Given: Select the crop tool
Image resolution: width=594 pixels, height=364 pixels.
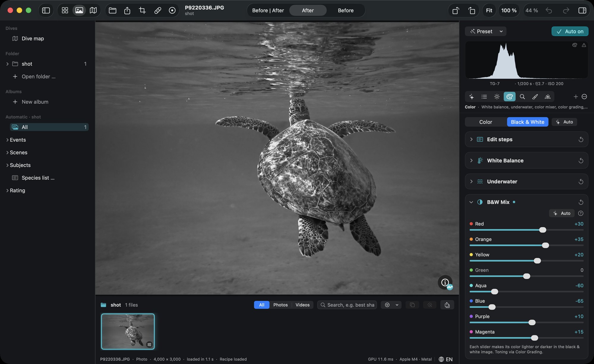Looking at the screenshot, I should tap(142, 10).
